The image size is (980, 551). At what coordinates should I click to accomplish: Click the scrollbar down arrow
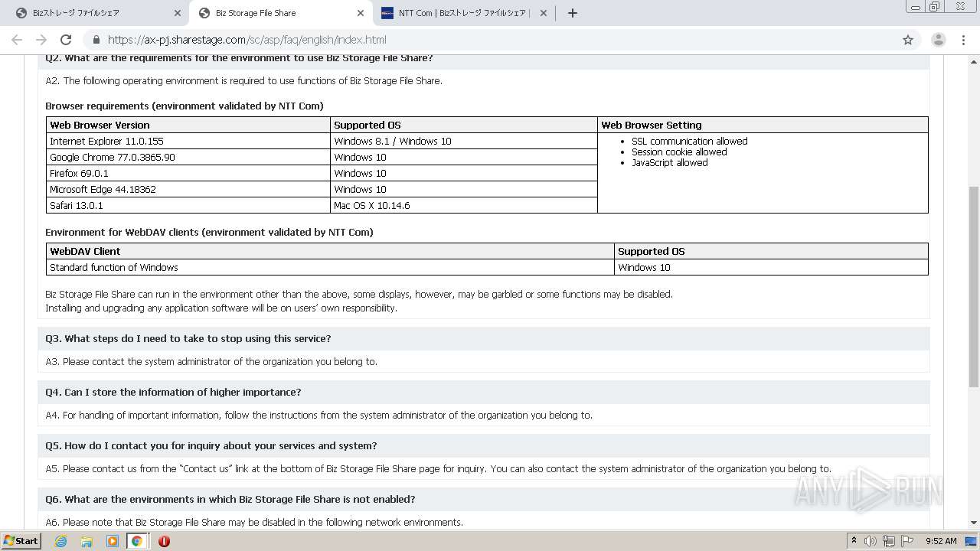pyautogui.click(x=974, y=523)
